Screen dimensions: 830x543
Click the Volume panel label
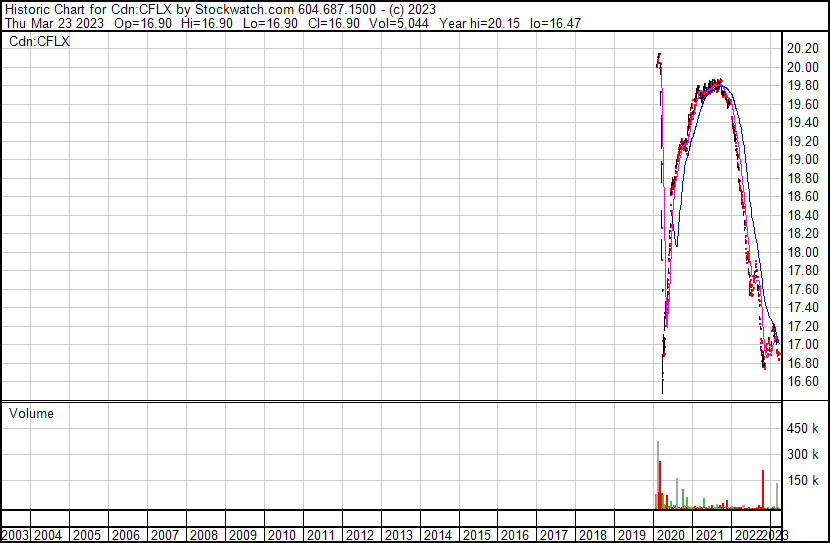click(31, 413)
